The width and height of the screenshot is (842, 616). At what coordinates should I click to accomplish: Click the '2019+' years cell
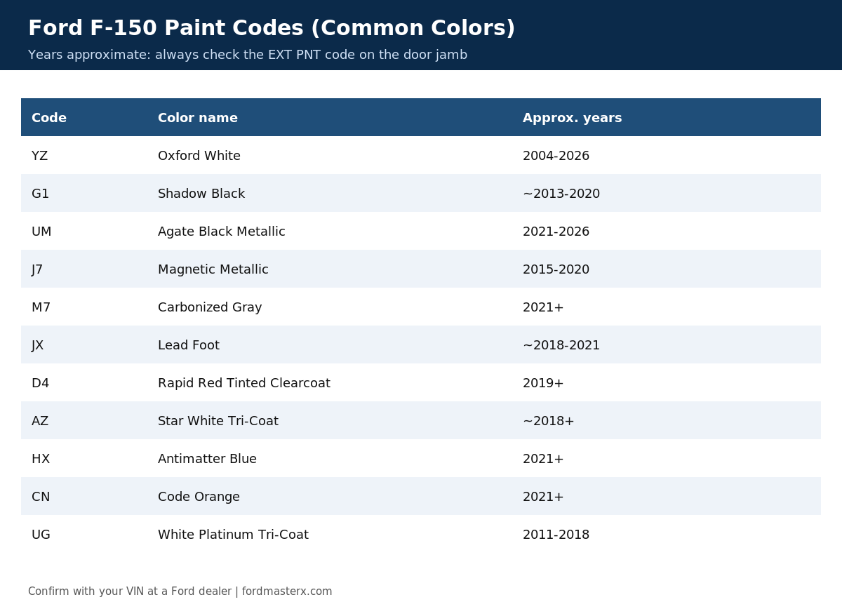[543, 383]
